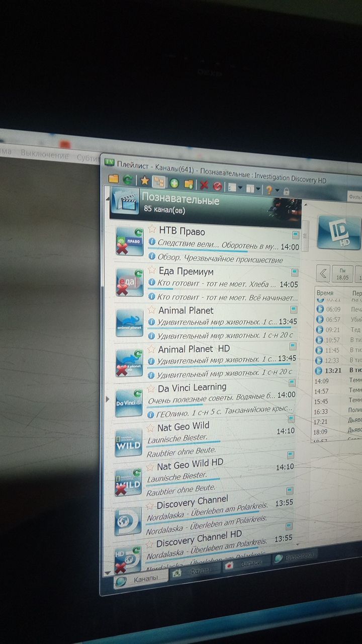Click the lock icon in toolbar
Image resolution: width=362 pixels, height=644 pixels.
(286, 191)
